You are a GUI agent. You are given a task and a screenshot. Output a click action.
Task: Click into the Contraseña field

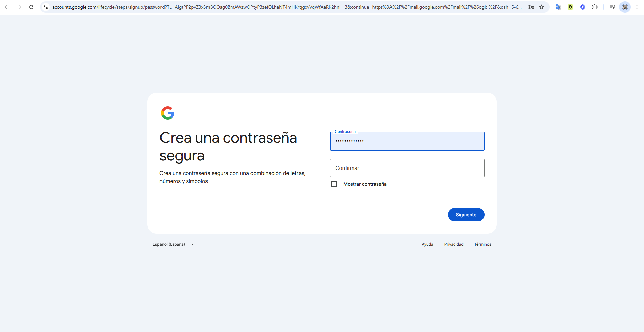[407, 141]
